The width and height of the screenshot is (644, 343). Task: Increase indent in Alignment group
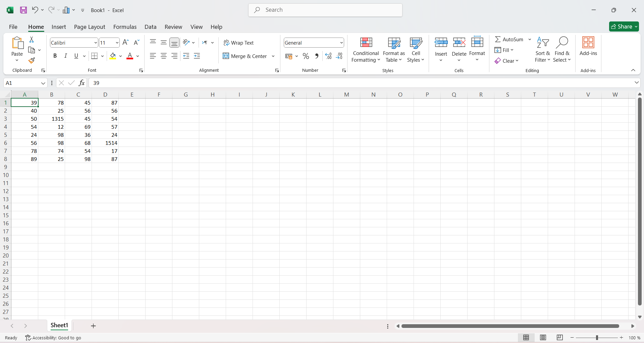pos(197,56)
